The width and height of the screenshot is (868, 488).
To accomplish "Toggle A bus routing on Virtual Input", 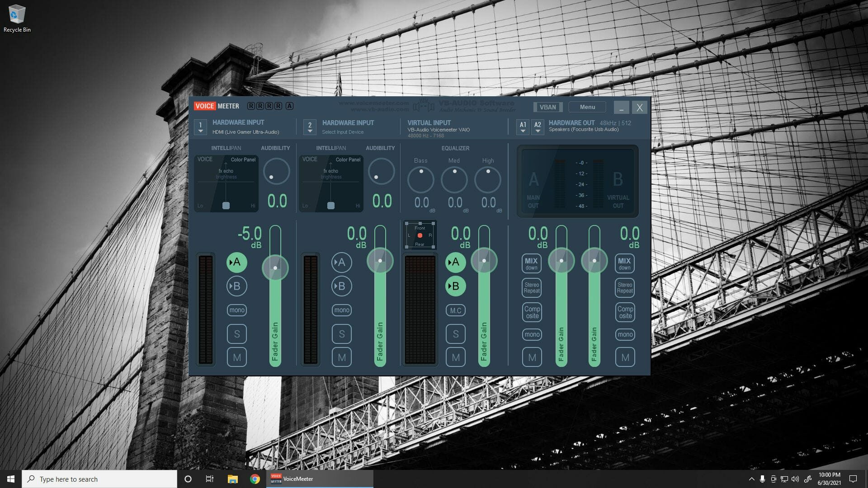I will click(455, 263).
